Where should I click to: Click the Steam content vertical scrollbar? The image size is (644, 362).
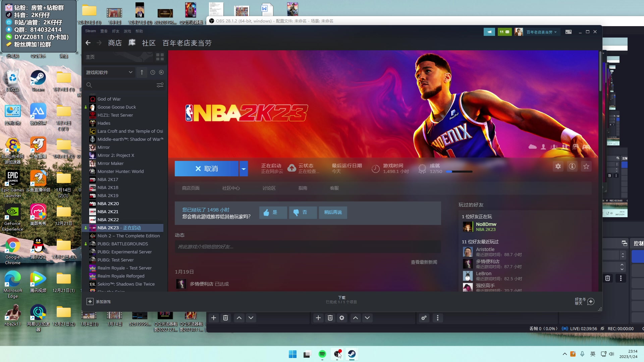point(600,71)
